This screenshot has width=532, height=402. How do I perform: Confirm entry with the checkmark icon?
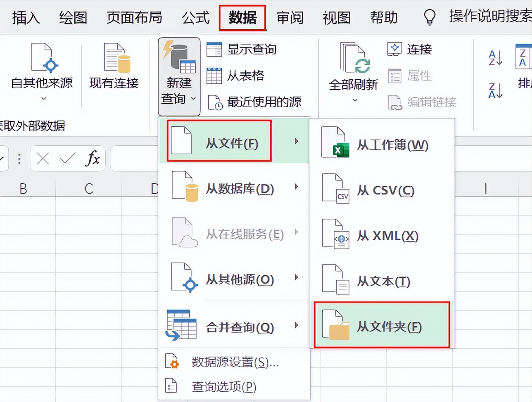coord(67,158)
